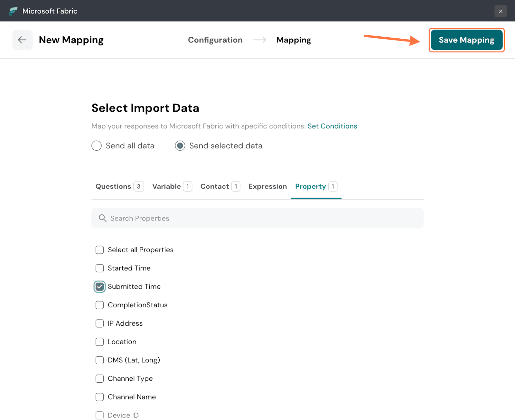Close the Microsoft Fabric dialog
The width and height of the screenshot is (515, 420).
pyautogui.click(x=501, y=11)
